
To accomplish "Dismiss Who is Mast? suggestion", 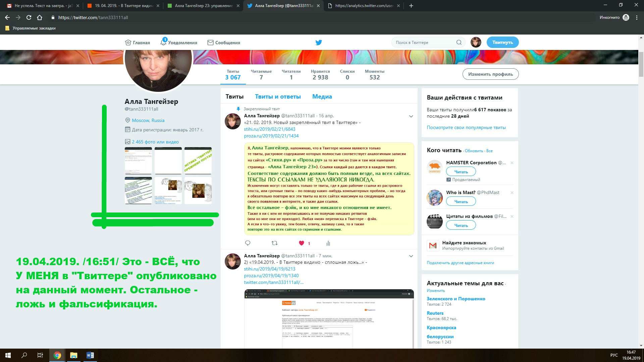I will (x=512, y=193).
